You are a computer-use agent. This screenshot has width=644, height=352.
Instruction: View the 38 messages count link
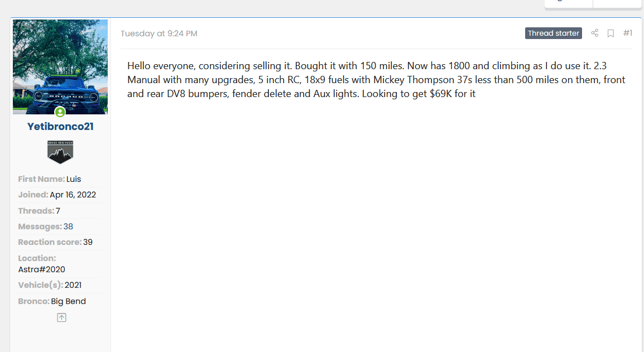(x=68, y=226)
